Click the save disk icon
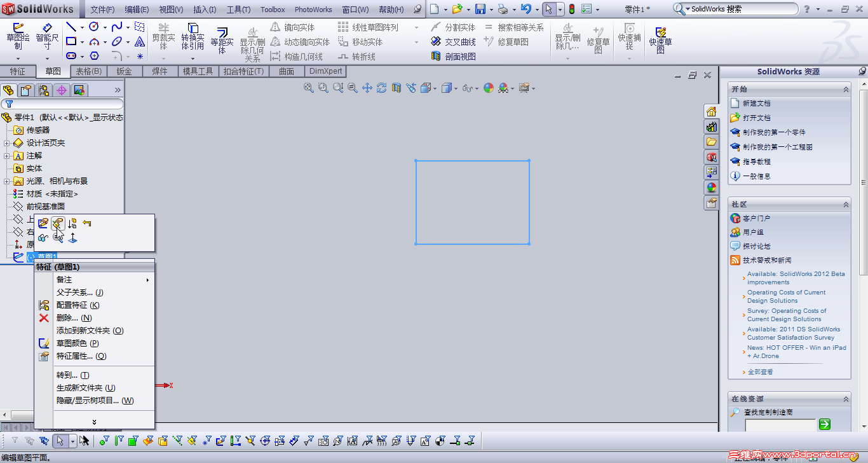Viewport: 868px width, 463px height. [480, 9]
